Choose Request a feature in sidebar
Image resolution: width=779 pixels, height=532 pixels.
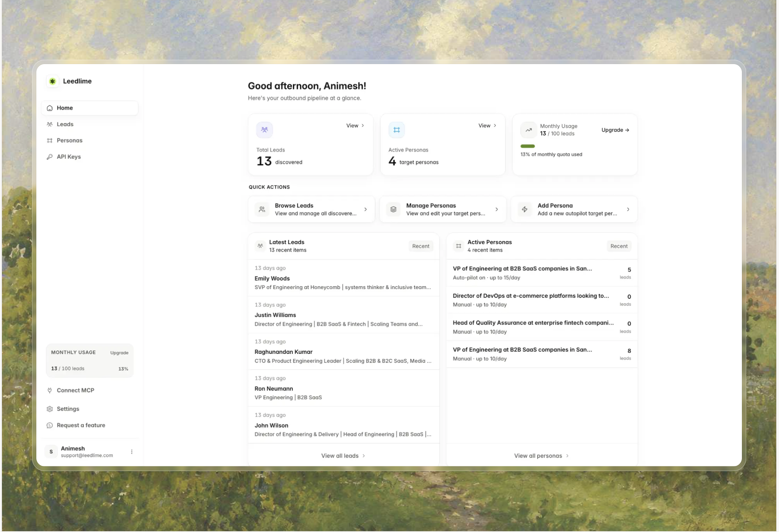[90, 425]
